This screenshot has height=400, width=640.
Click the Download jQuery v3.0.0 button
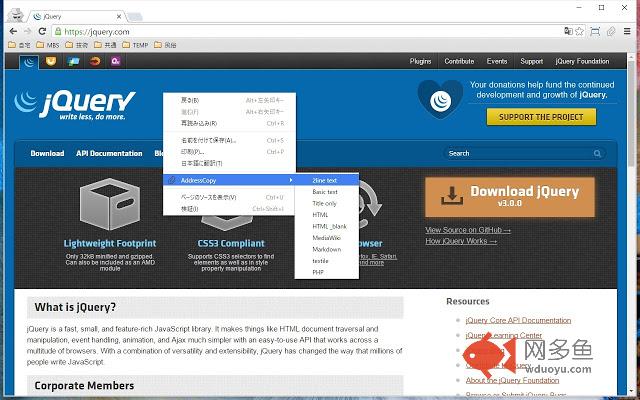point(510,197)
